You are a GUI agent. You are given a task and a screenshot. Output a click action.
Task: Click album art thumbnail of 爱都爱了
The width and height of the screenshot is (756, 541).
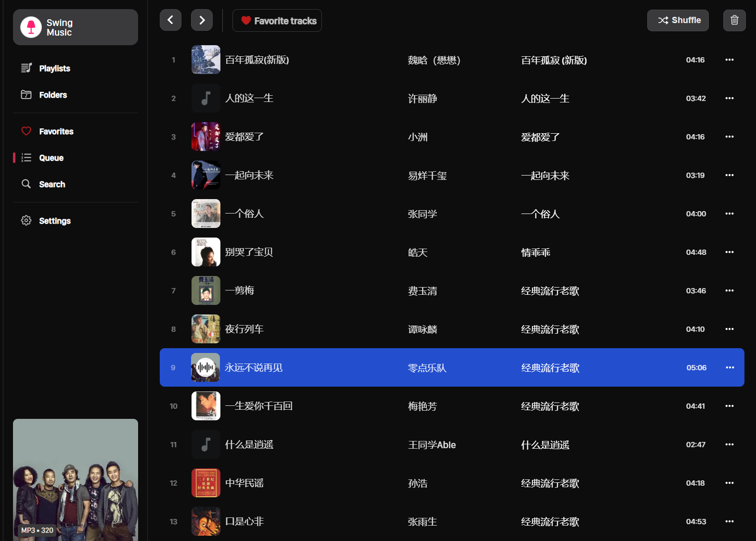(x=206, y=137)
